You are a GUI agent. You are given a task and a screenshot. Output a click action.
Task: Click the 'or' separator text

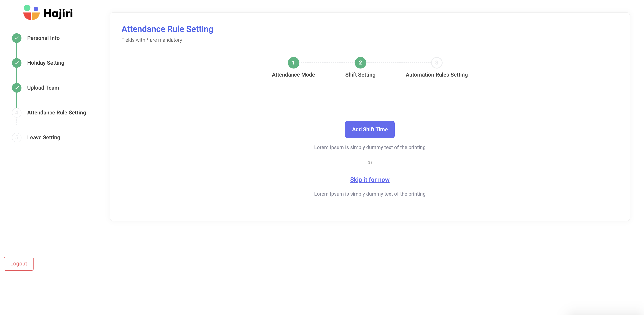pos(370,163)
